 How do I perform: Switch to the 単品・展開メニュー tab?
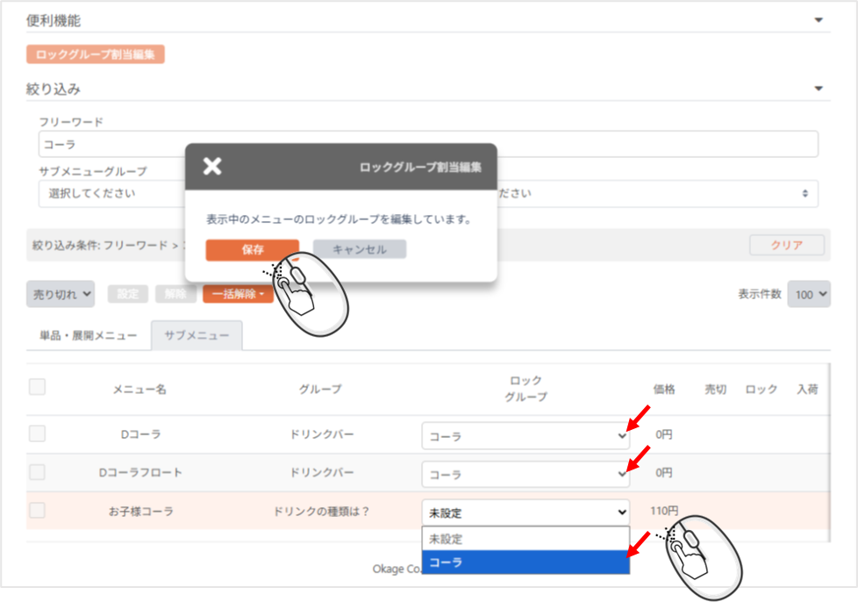tap(89, 336)
